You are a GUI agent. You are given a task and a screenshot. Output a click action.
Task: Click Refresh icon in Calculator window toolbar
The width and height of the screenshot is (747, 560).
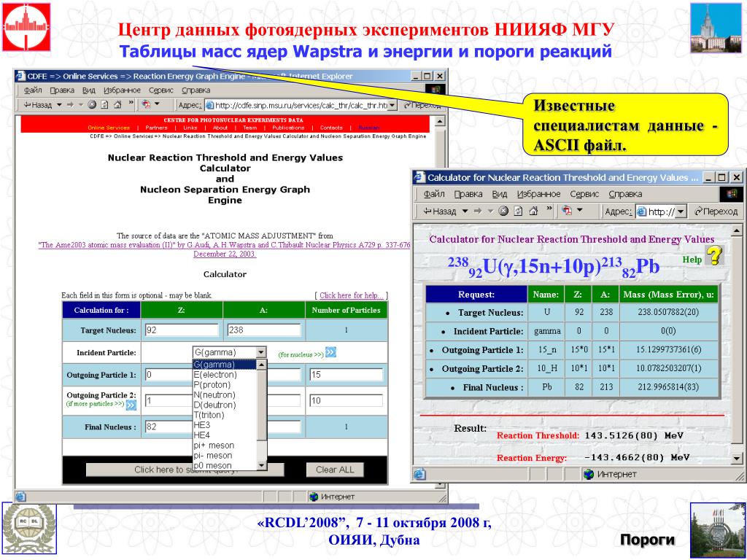pos(518,211)
